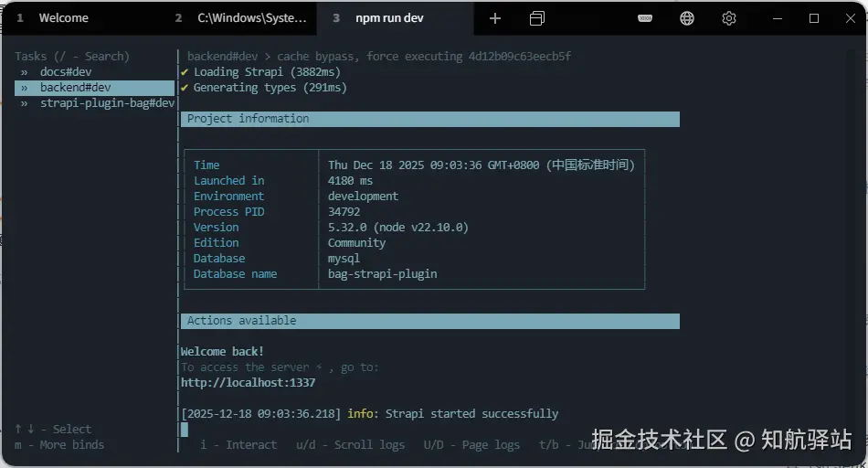Click the globe icon in title bar

(x=687, y=18)
